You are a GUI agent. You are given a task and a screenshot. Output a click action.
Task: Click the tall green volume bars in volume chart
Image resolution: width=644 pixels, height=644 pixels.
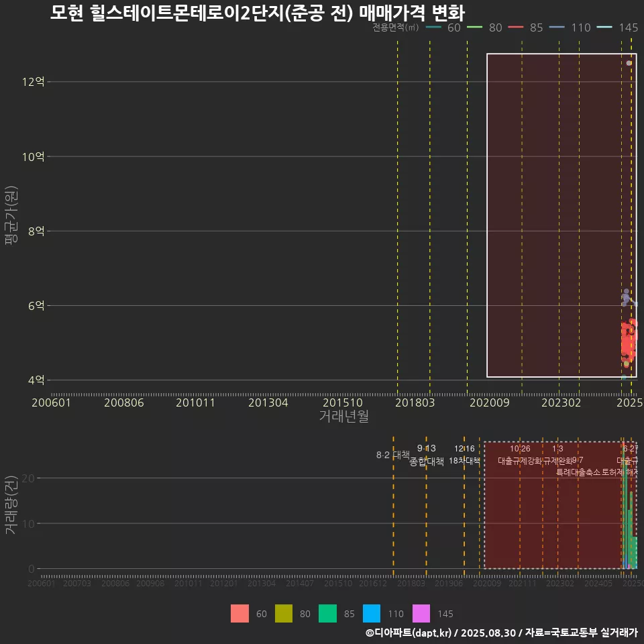point(626,509)
